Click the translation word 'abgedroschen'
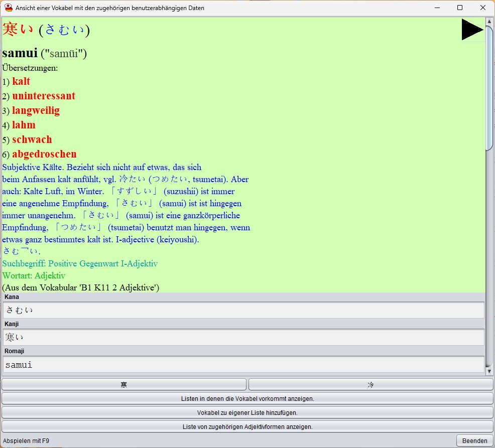The height and width of the screenshot is (448, 495). [44, 154]
